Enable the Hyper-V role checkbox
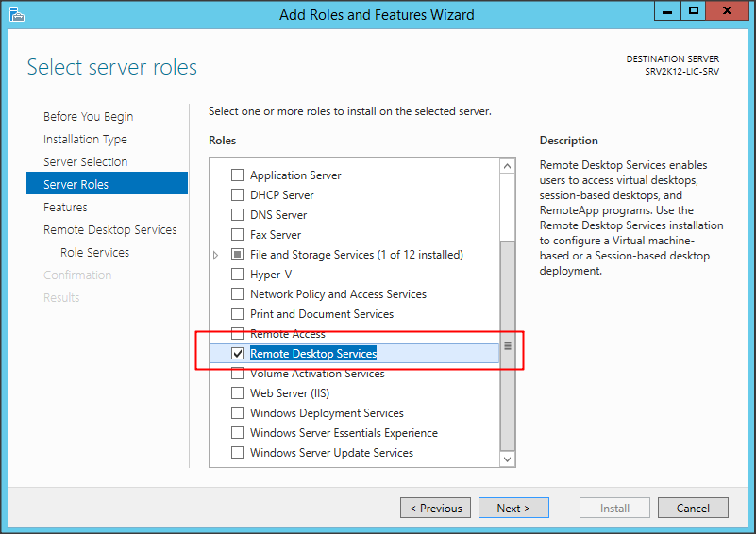The image size is (756, 534). coord(238,275)
